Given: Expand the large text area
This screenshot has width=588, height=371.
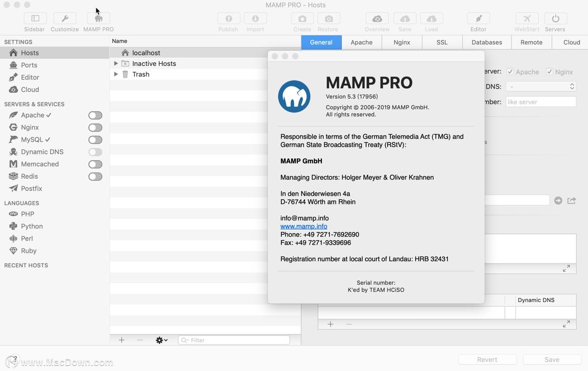Looking at the screenshot, I should [566, 268].
